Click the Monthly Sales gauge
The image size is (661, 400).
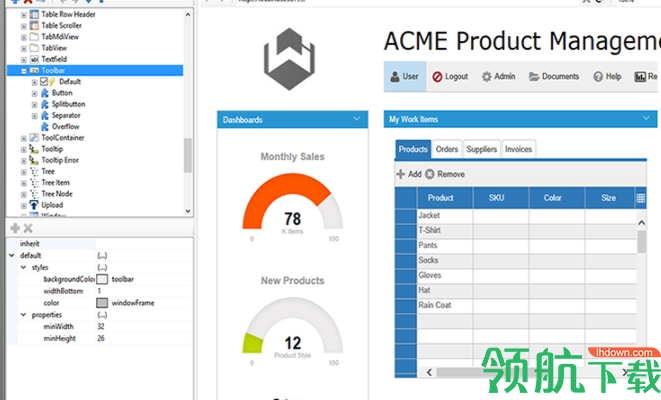point(292,202)
